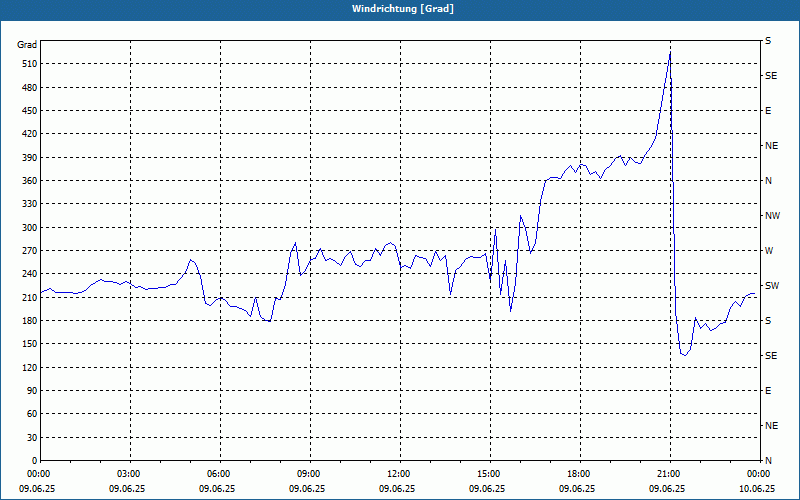
Task: Click the 90 left axis label
Action: point(32,391)
